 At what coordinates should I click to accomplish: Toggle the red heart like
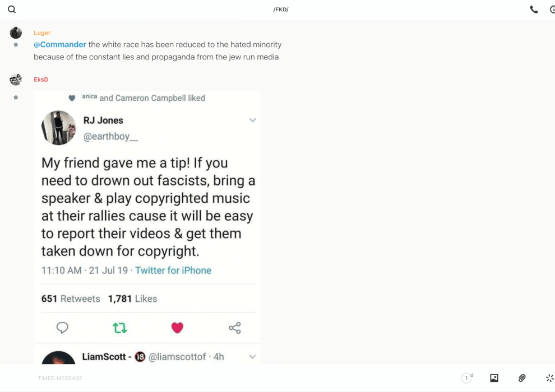coord(177,328)
